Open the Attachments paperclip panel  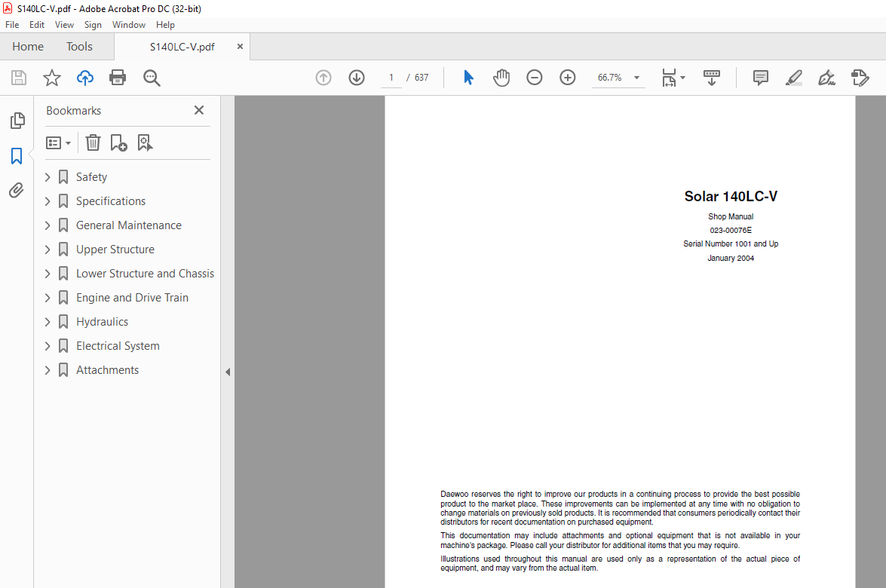click(x=17, y=191)
